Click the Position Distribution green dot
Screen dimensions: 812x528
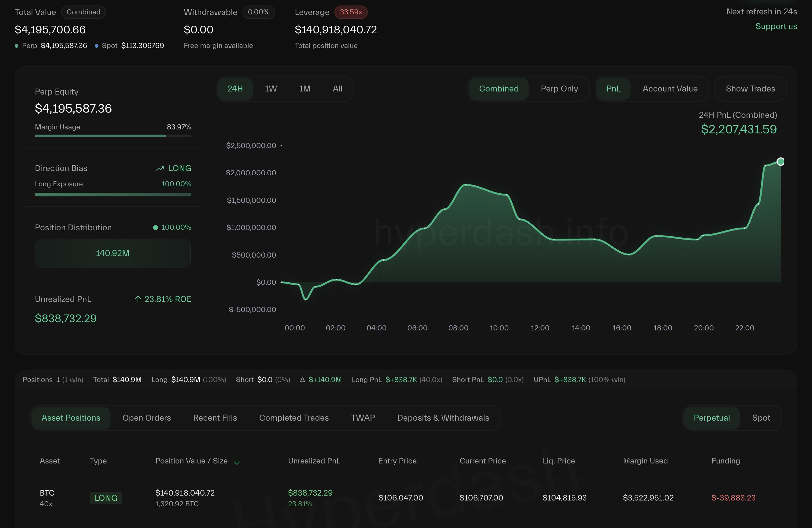pos(156,228)
